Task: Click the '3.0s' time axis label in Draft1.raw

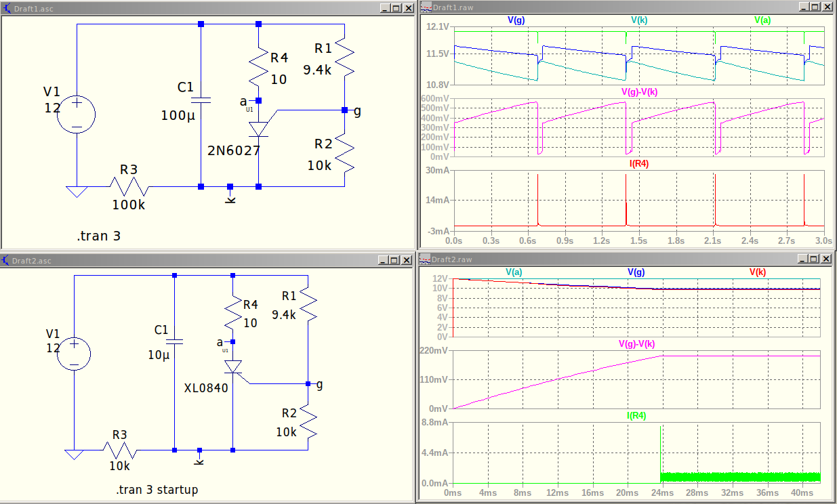Action: pyautogui.click(x=823, y=240)
